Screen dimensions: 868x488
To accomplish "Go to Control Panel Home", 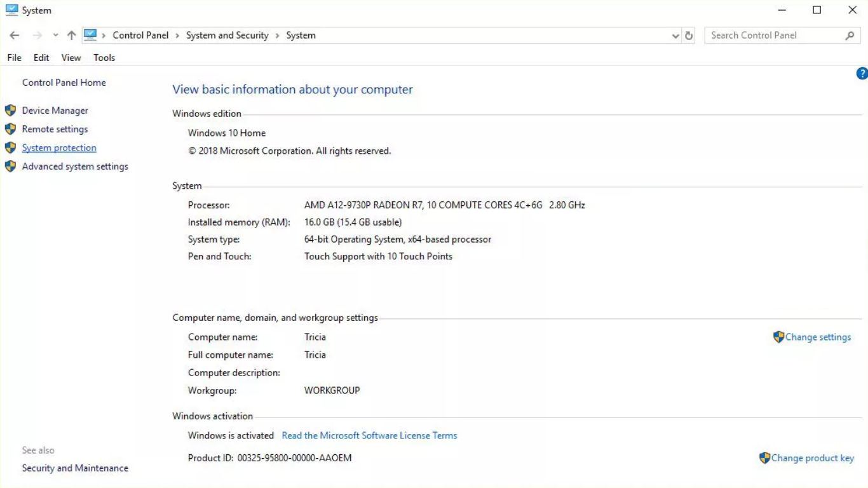I will pos(64,83).
